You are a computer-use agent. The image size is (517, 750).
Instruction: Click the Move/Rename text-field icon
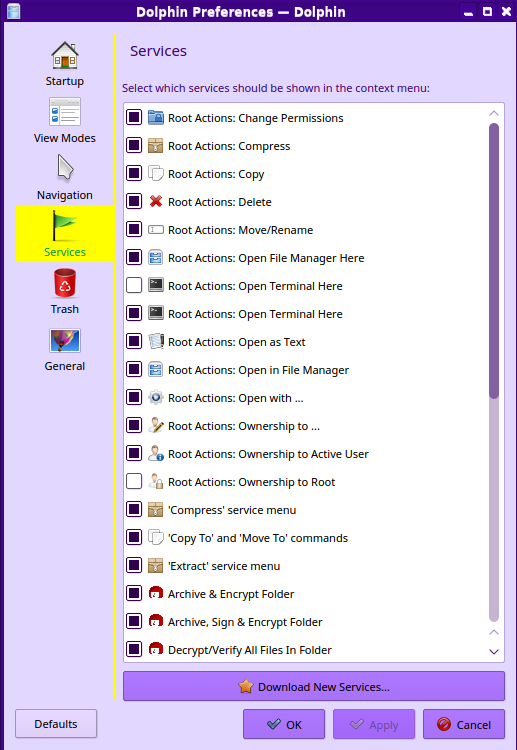click(156, 230)
